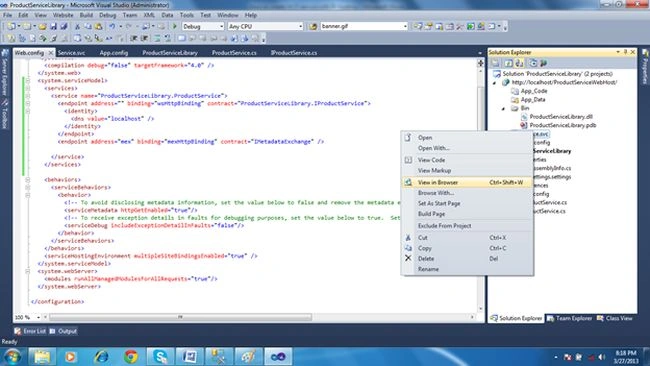Image resolution: width=650 pixels, height=366 pixels.
Task: Open the Build menu
Action: point(86,15)
